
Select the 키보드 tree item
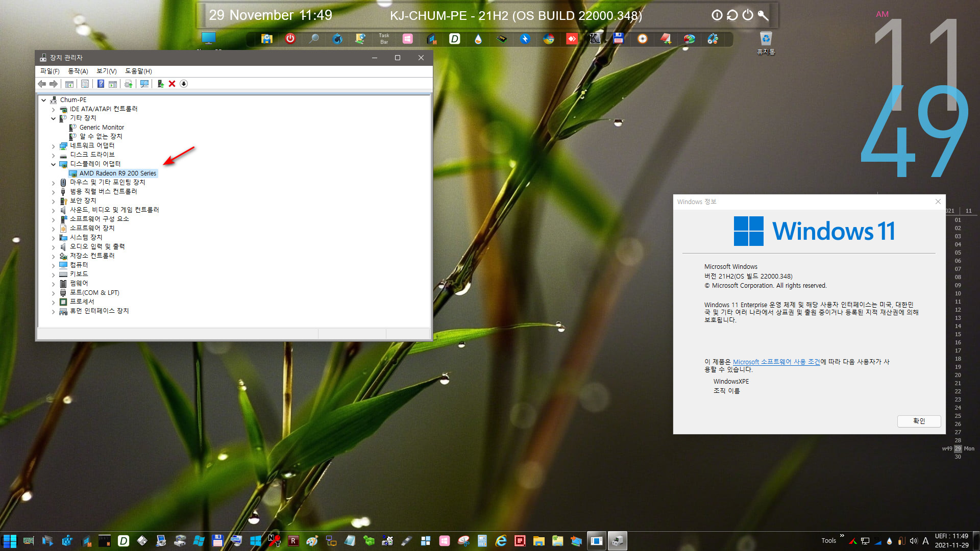pyautogui.click(x=79, y=274)
